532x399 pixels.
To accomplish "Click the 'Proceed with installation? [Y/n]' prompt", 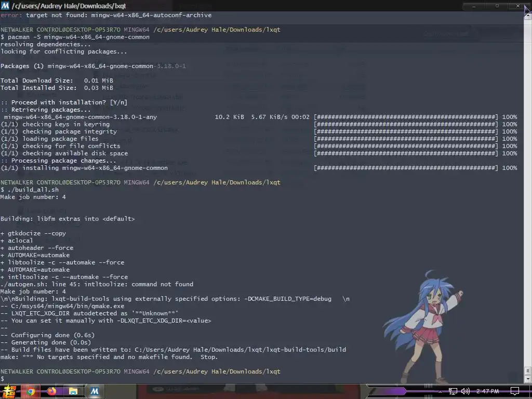I will [x=64, y=102].
